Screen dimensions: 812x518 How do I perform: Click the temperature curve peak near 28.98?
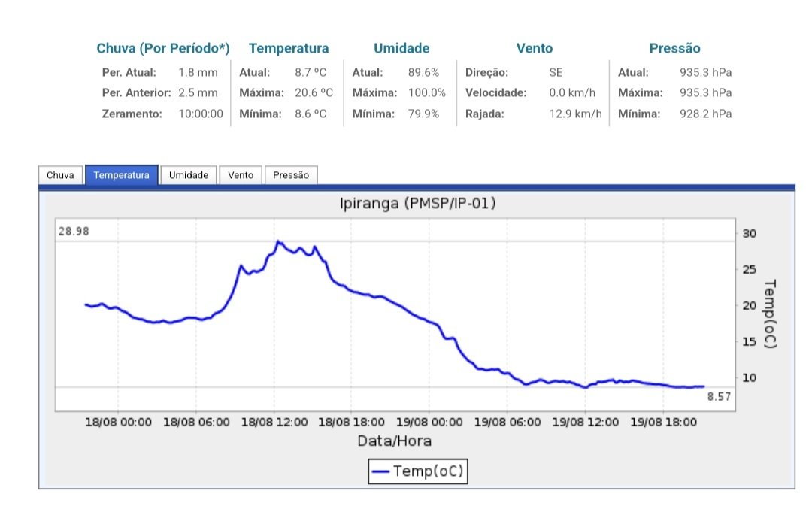278,241
